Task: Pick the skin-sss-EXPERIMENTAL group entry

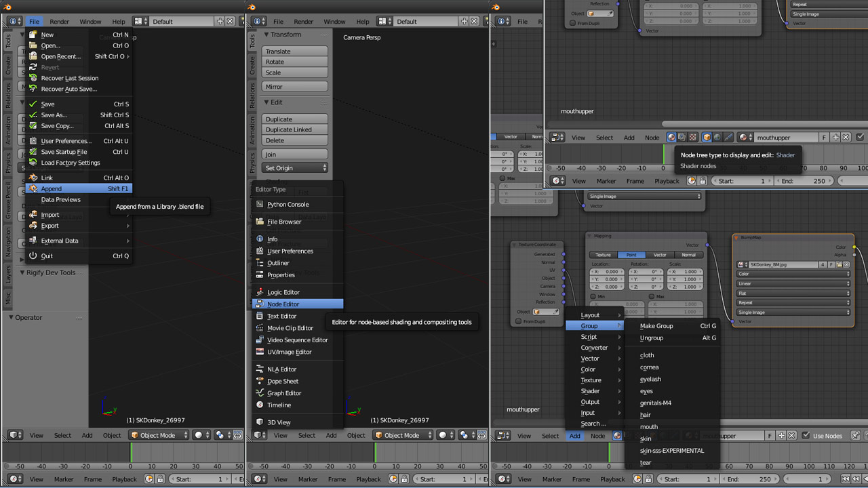Action: tap(672, 451)
